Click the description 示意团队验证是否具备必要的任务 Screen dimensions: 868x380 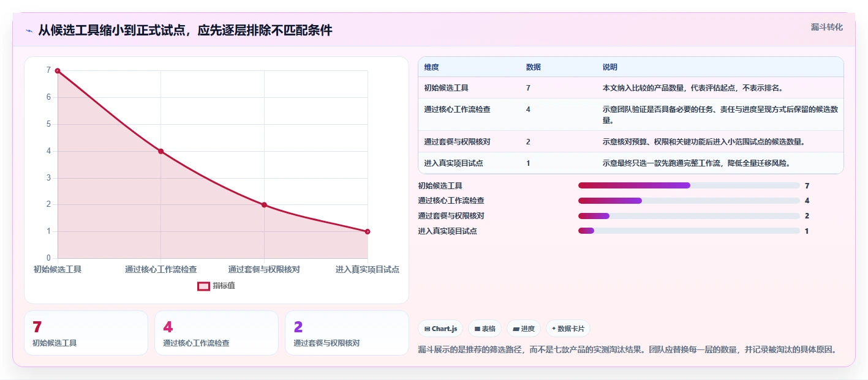(x=720, y=115)
